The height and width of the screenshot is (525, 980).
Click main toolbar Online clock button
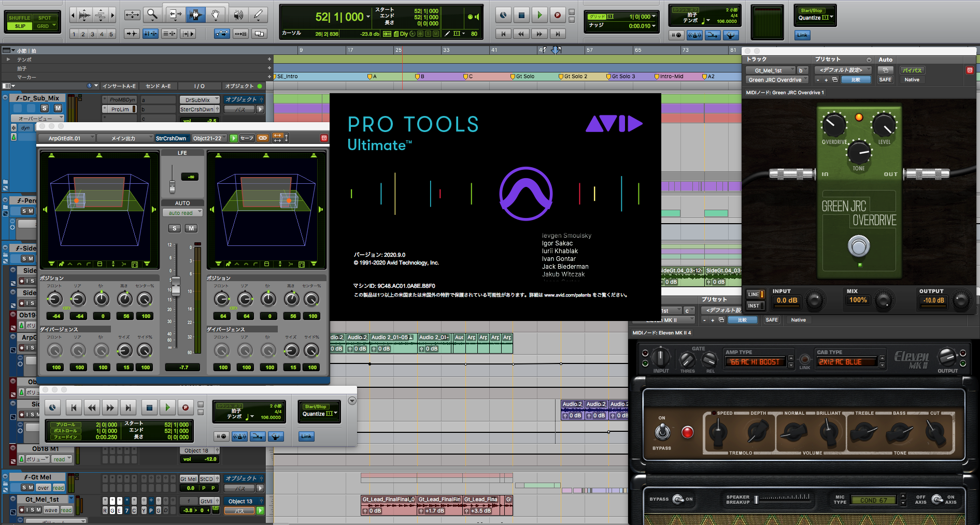[503, 16]
